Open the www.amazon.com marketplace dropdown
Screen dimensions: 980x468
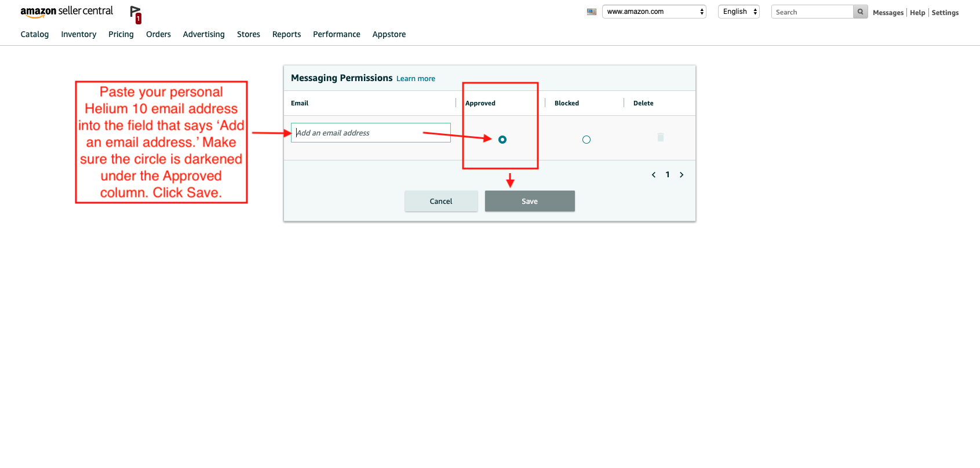[654, 12]
